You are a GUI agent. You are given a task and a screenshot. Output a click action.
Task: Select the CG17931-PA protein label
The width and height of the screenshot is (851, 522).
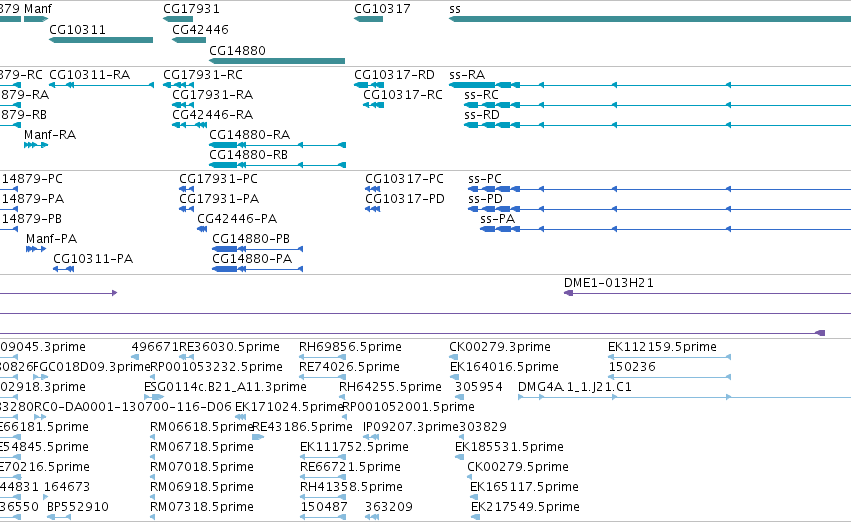pos(219,199)
